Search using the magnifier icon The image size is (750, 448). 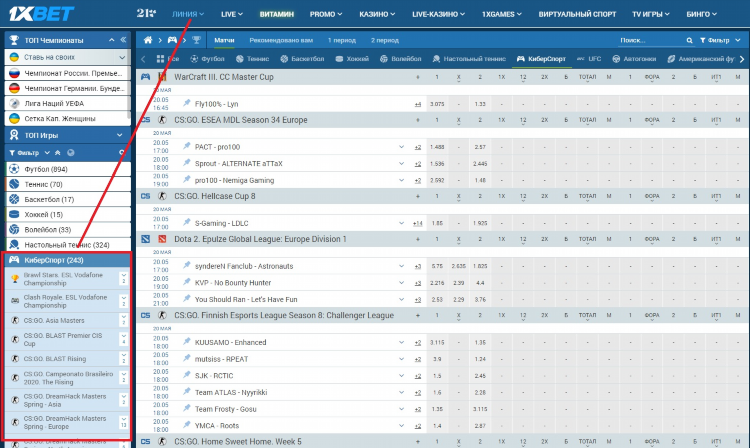tap(689, 41)
